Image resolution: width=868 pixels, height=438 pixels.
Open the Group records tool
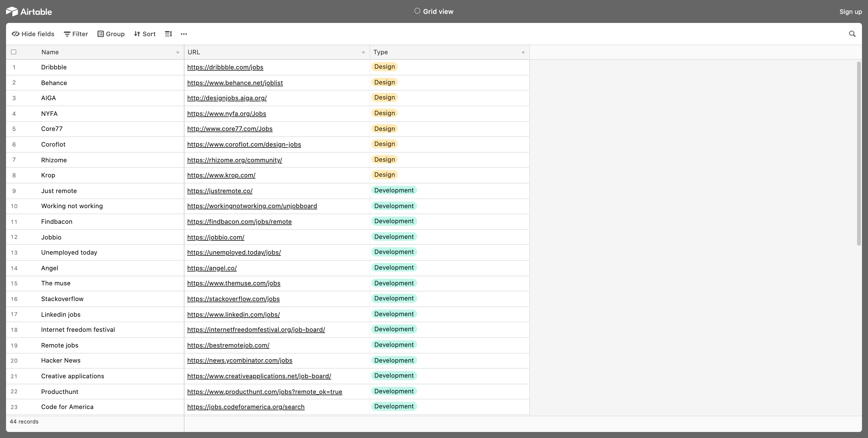pyautogui.click(x=111, y=34)
